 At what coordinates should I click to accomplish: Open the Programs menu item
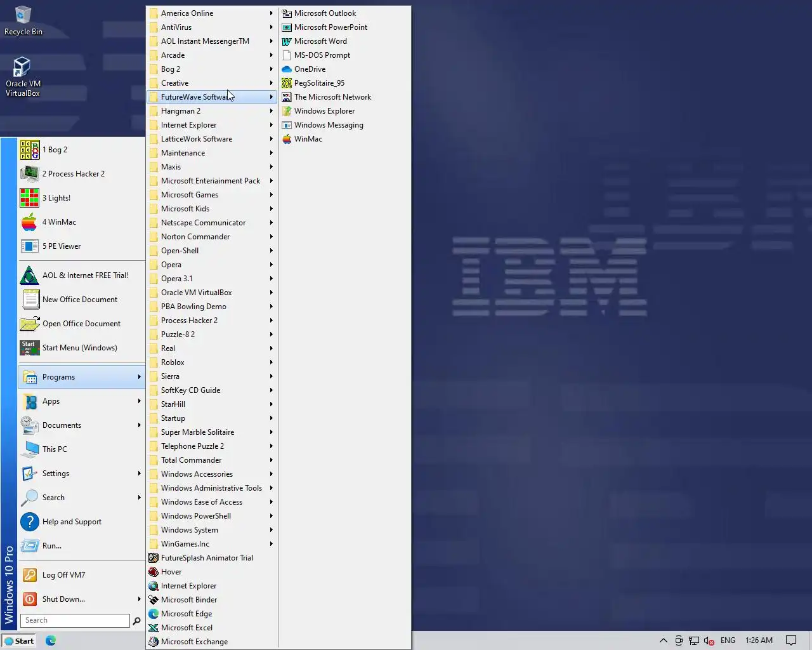82,377
